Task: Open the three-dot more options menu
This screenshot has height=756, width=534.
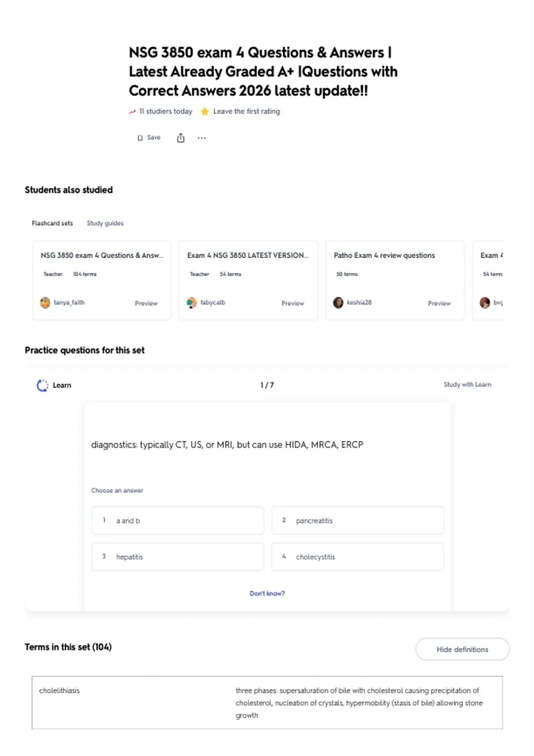Action: pos(202,138)
